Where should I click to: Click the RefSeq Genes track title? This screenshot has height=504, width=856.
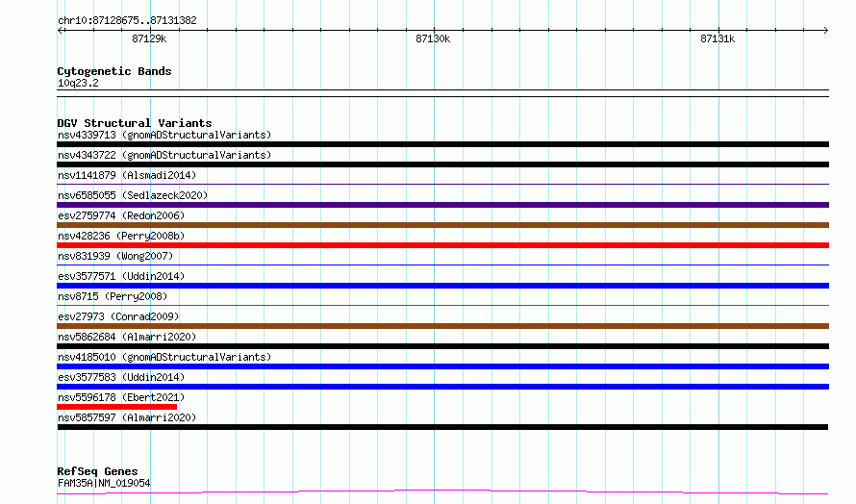[x=97, y=471]
